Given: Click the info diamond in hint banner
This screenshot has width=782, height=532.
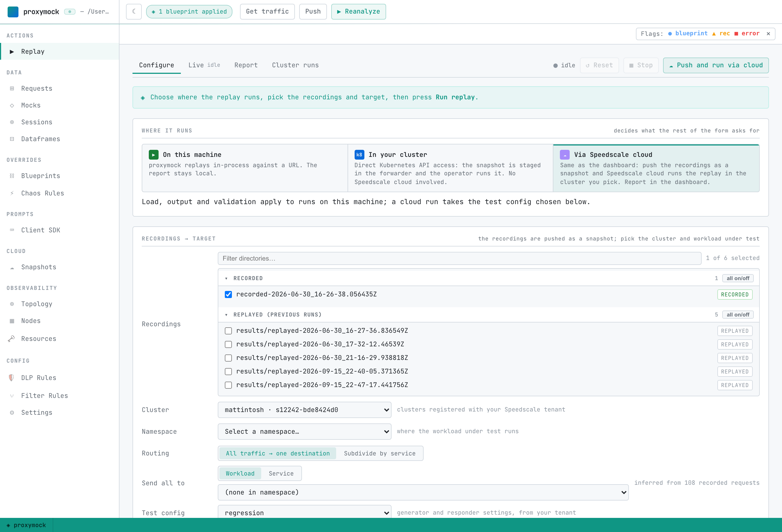Looking at the screenshot, I should tap(143, 97).
